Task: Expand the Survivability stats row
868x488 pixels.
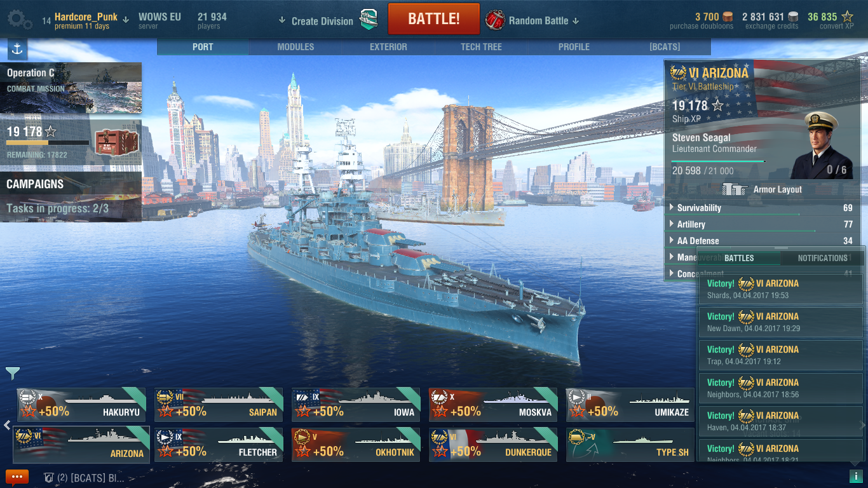Action: pyautogui.click(x=761, y=208)
